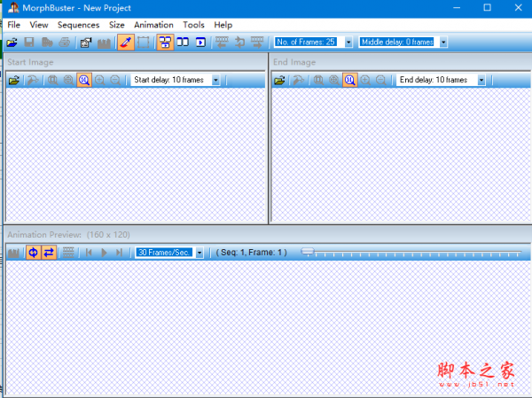The width and height of the screenshot is (532, 398).
Task: Toggle the images-with-preview layout button
Action: pyautogui.click(x=165, y=43)
